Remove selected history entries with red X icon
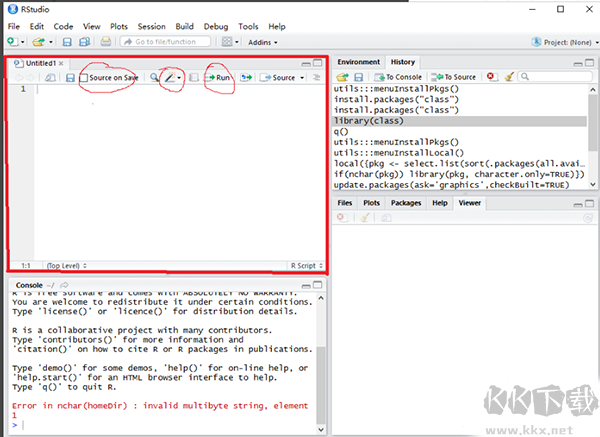The height and width of the screenshot is (437, 600). pos(491,77)
